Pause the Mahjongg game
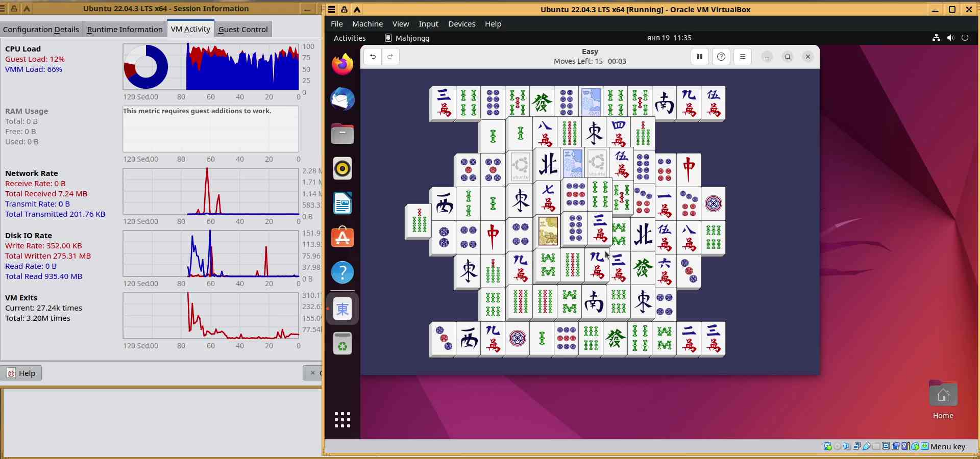This screenshot has width=980, height=459. click(700, 57)
